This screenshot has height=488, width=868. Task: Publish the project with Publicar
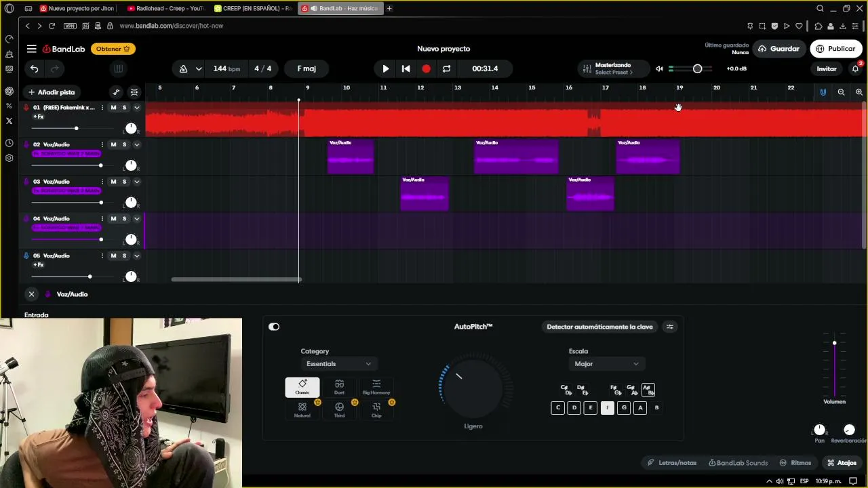pyautogui.click(x=835, y=49)
